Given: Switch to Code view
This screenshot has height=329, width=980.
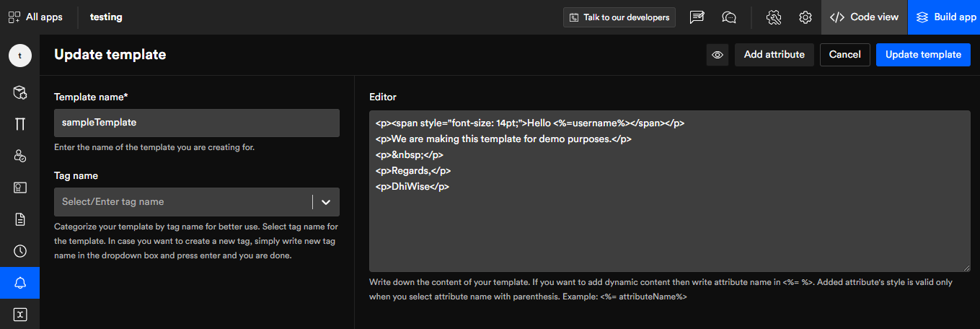Looking at the screenshot, I should tap(865, 17).
